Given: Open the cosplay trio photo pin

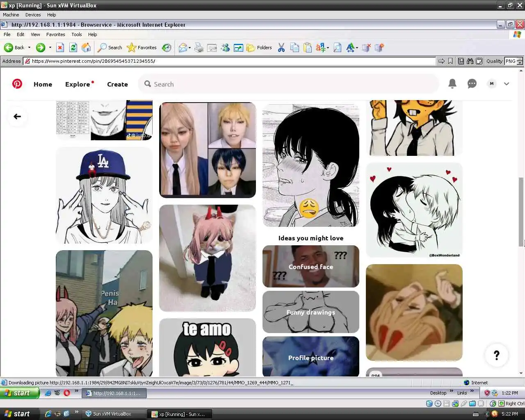Looking at the screenshot, I should tap(208, 150).
